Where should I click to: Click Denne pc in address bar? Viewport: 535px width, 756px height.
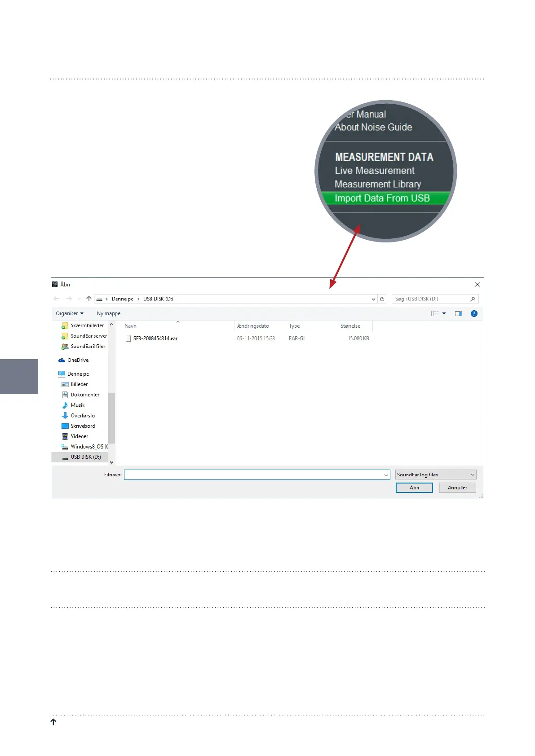pyautogui.click(x=122, y=299)
